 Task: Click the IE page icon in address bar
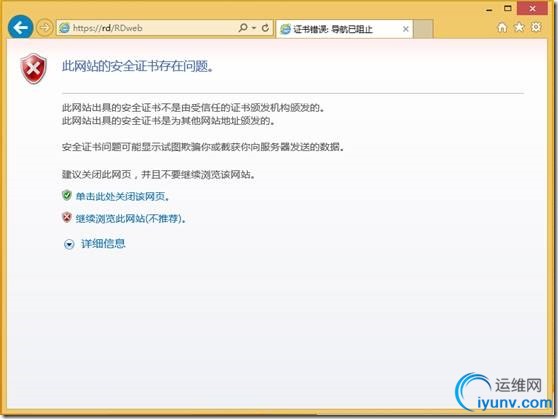[x=64, y=28]
